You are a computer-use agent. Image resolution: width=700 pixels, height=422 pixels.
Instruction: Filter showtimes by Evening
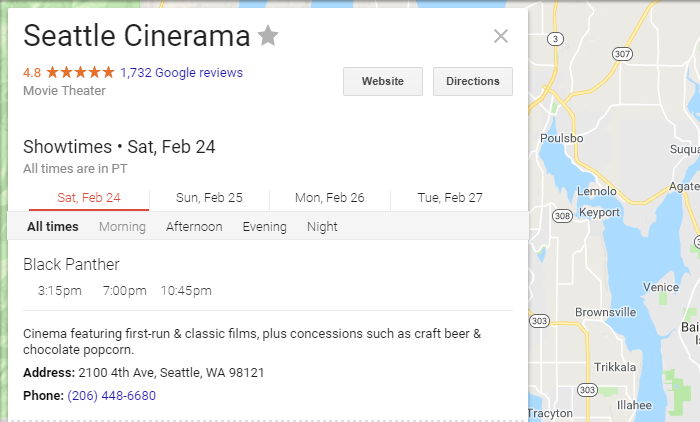(x=264, y=227)
